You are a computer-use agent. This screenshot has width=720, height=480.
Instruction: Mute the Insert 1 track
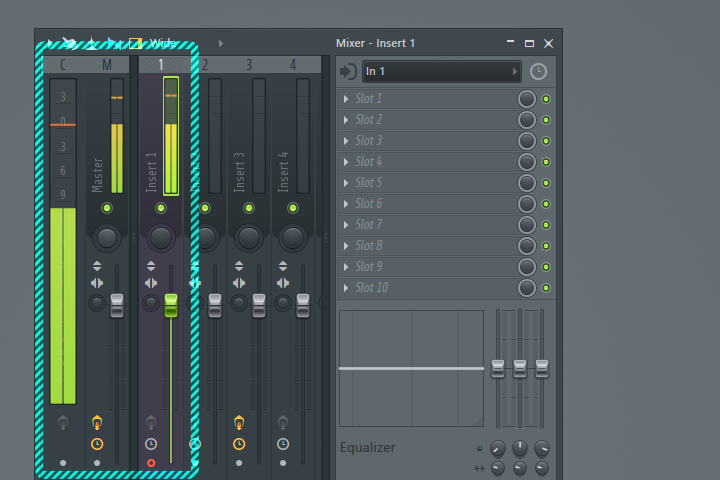(161, 208)
